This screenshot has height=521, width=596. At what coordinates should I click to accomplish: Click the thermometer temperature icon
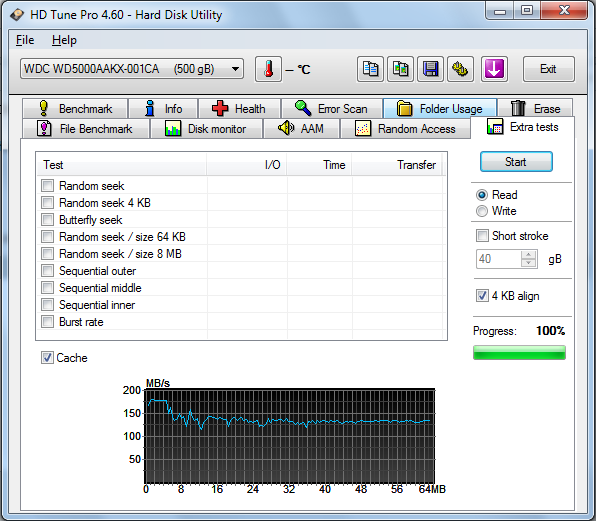coord(268,69)
